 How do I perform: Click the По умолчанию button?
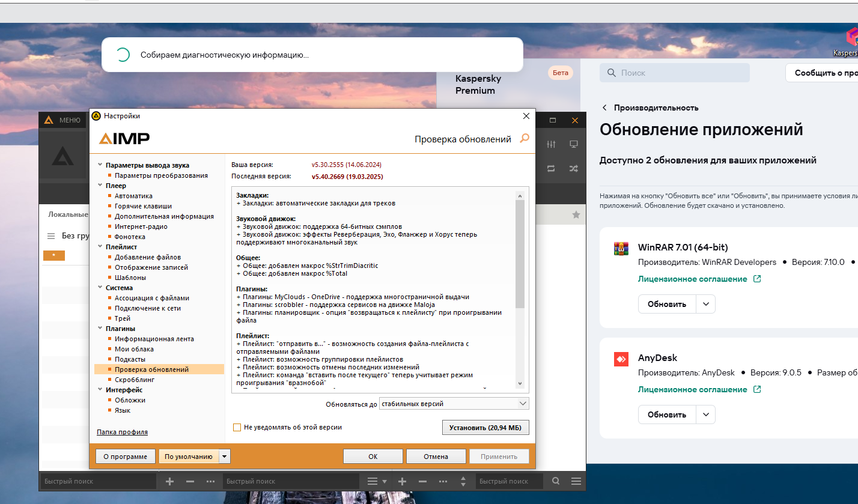pos(189,457)
